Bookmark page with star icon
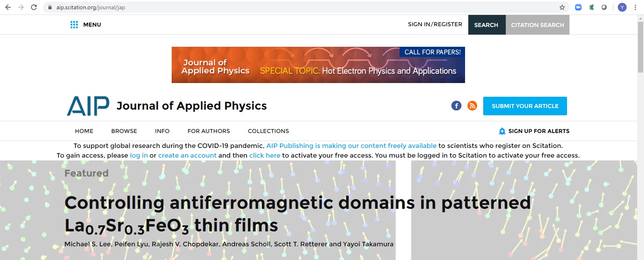Screen dimensions: 644x260 (562, 7)
